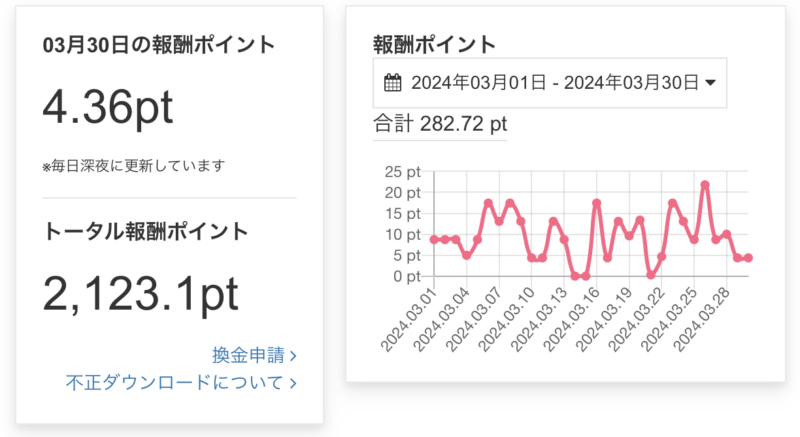Image resolution: width=800 pixels, height=437 pixels.
Task: Click the 合計 282.72 pt total text
Action: tap(440, 124)
